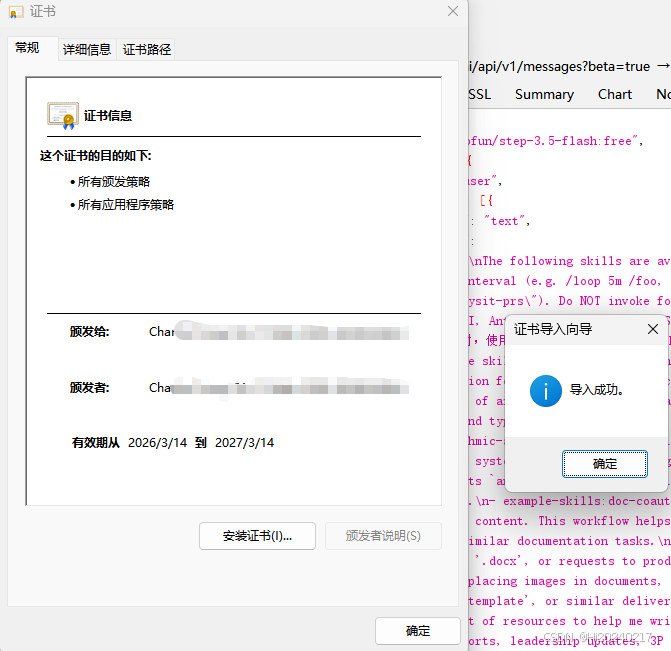Select the Chart tab in background window
Image resolution: width=671 pixels, height=651 pixels.
click(615, 94)
